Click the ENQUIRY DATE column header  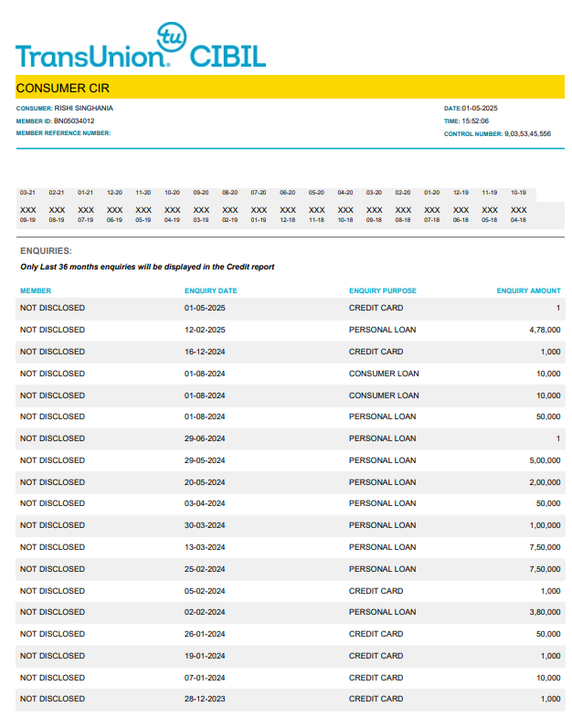coord(210,290)
